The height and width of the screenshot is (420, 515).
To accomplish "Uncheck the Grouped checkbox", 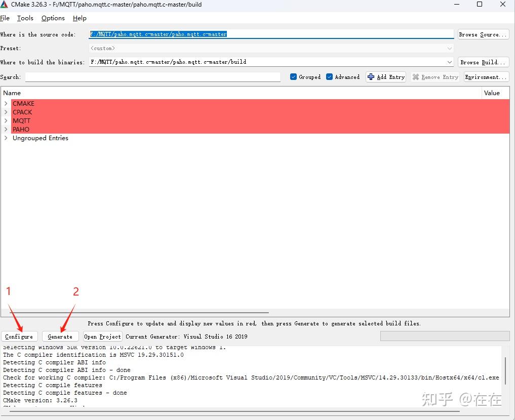I will (294, 77).
